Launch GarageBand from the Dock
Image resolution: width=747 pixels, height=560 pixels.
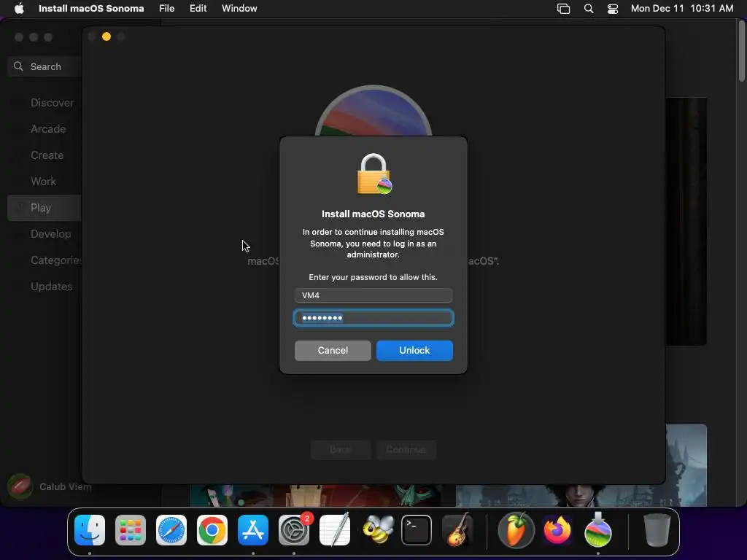(x=457, y=530)
